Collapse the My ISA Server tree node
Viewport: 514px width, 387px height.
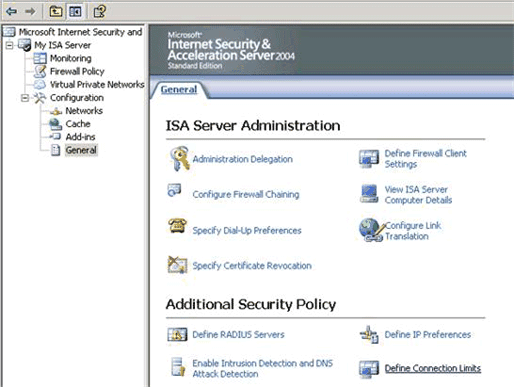[x=10, y=45]
